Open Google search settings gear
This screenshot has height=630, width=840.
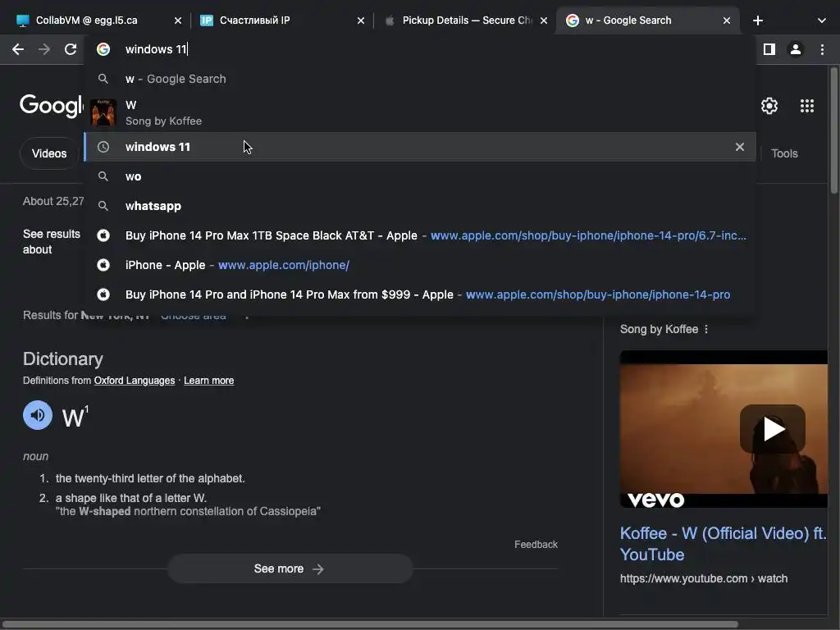click(769, 106)
